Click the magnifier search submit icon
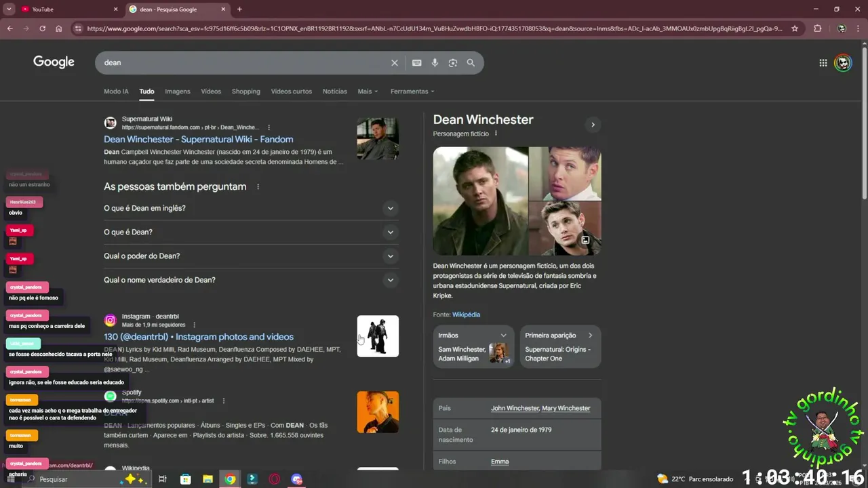The width and height of the screenshot is (868, 488). click(x=471, y=62)
